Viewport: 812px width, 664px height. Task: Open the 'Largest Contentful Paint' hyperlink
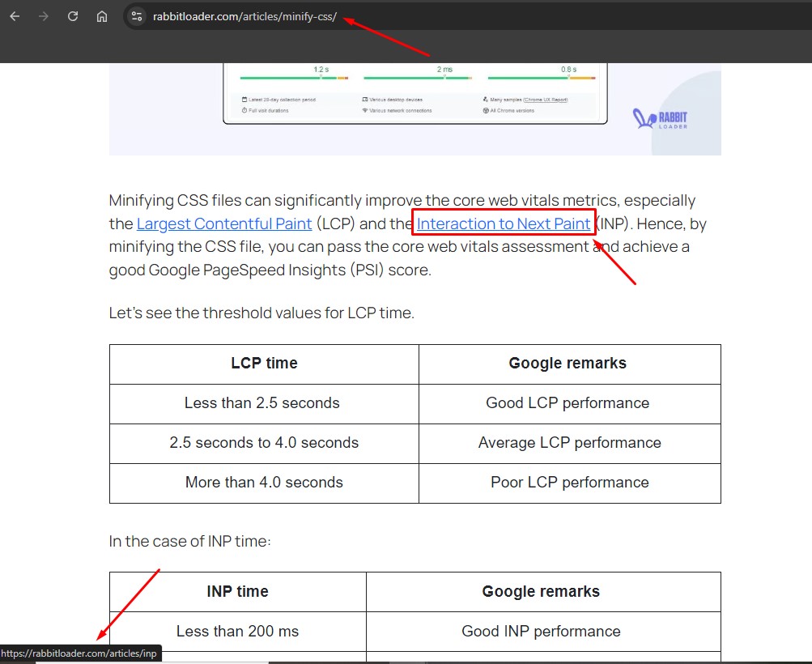click(224, 223)
